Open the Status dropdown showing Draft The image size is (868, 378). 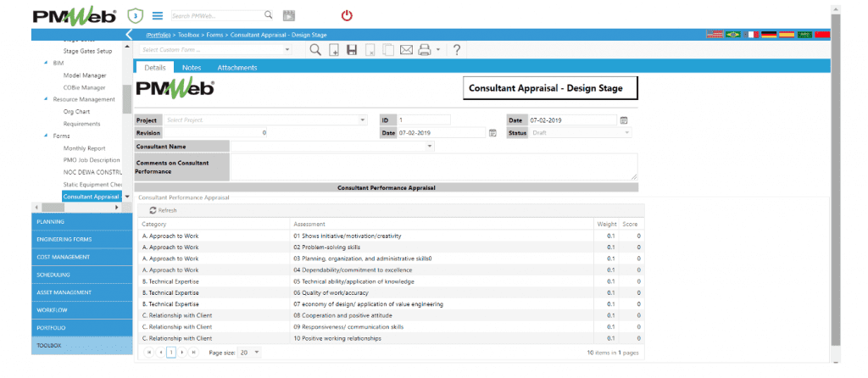point(626,133)
